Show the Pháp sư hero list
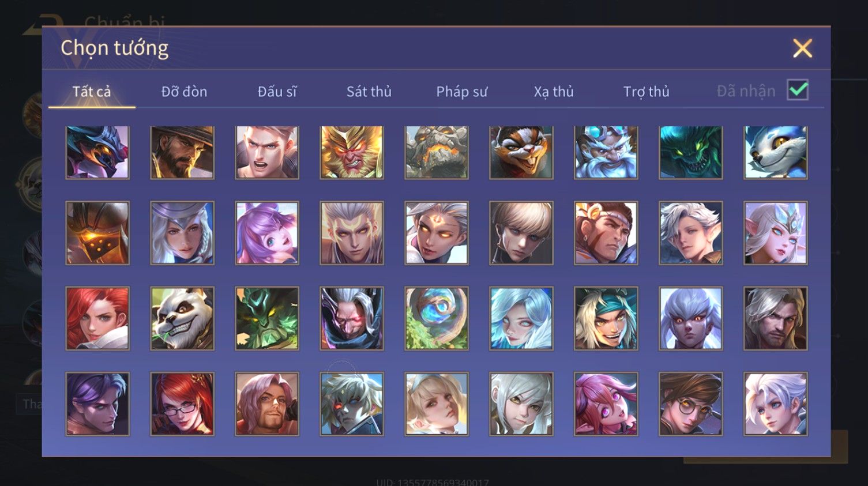 tap(461, 91)
